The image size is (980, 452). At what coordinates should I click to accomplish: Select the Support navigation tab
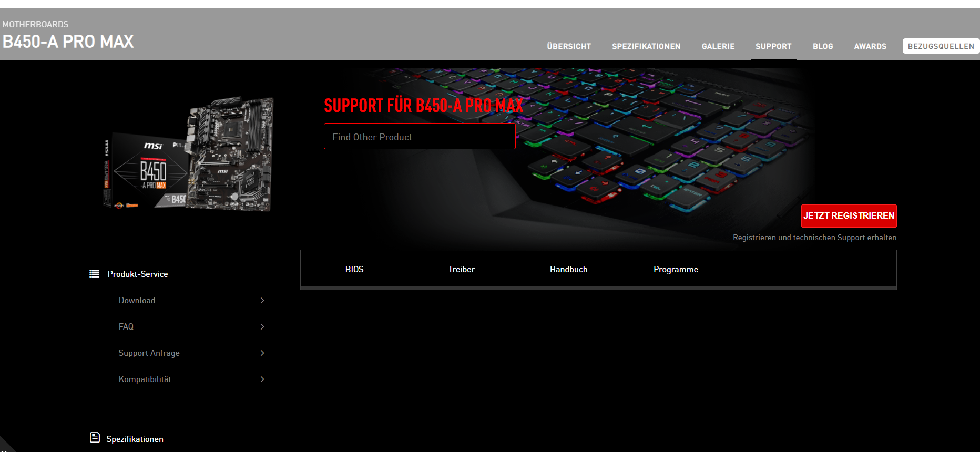coord(773,46)
